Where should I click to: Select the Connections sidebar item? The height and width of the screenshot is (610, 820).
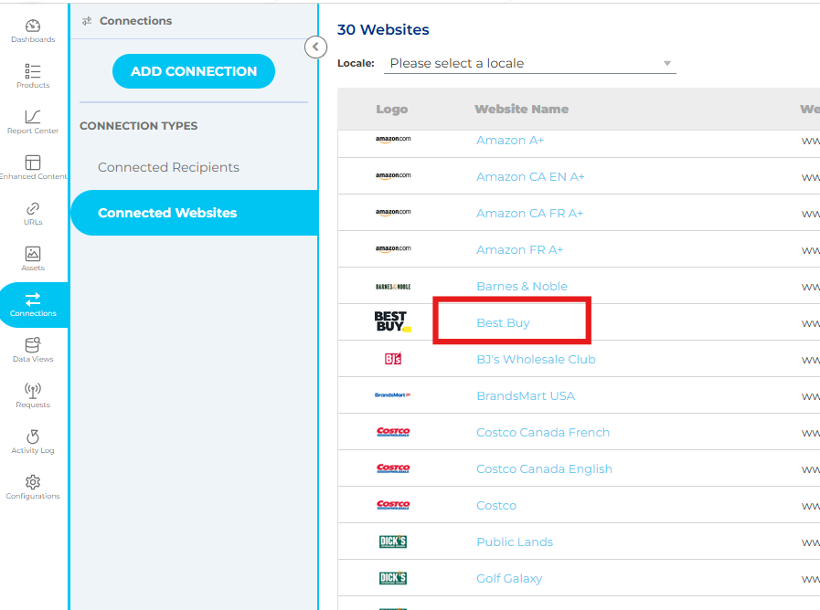coord(32,305)
